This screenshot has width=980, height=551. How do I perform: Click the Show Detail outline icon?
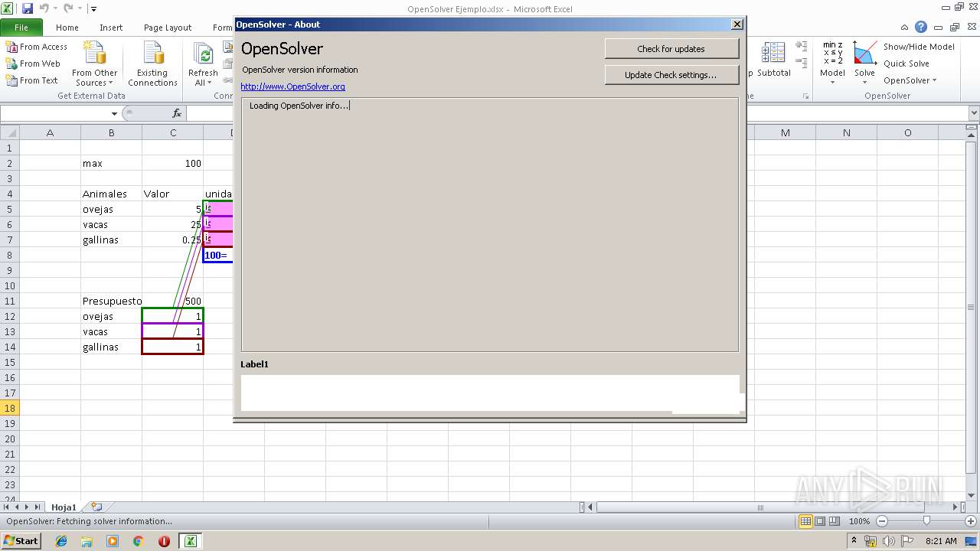(802, 46)
